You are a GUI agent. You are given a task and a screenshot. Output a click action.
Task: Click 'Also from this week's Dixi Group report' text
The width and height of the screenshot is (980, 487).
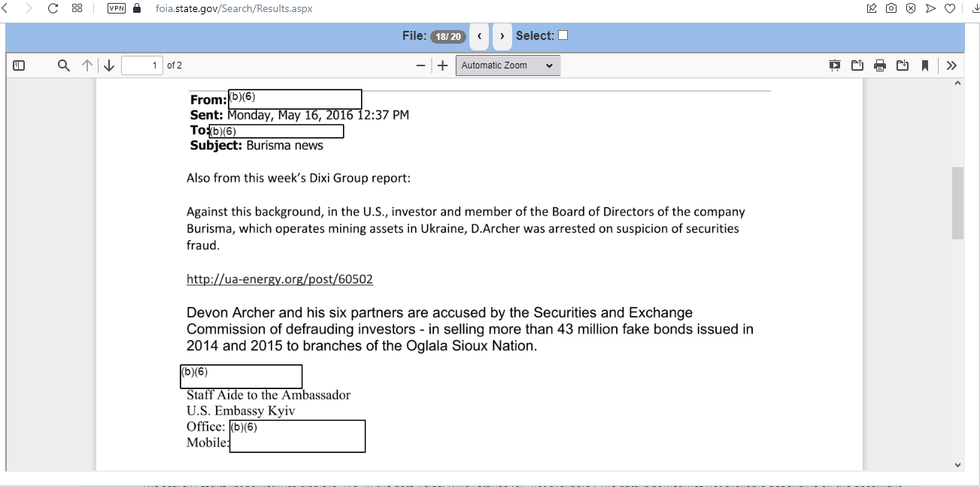click(x=299, y=178)
